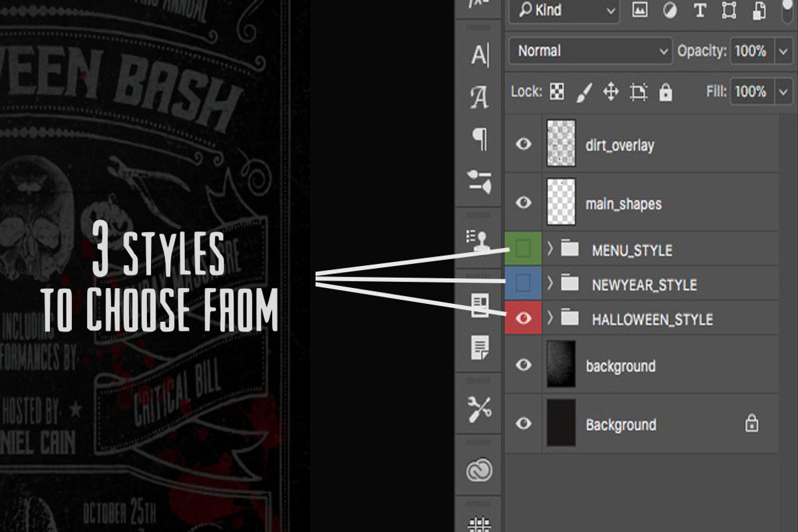Open the Clone Source stamp panel icon
The width and height of the screenshot is (798, 532).
pyautogui.click(x=479, y=239)
